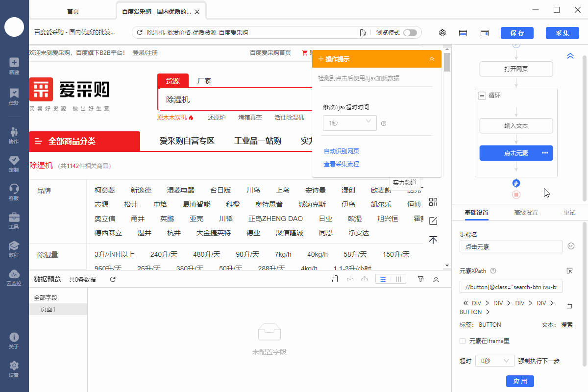
Task: Click the add field icon in 数据预览
Action: 335,279
